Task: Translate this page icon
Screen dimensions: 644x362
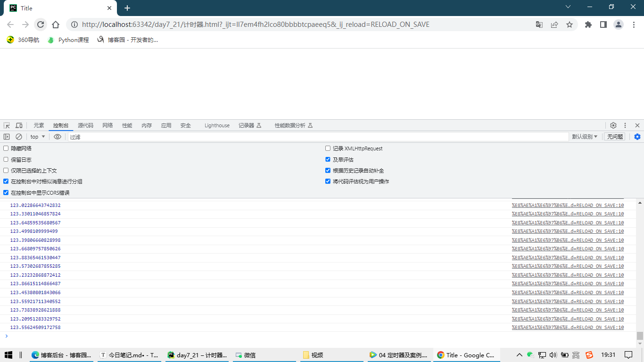Action: 539,25
